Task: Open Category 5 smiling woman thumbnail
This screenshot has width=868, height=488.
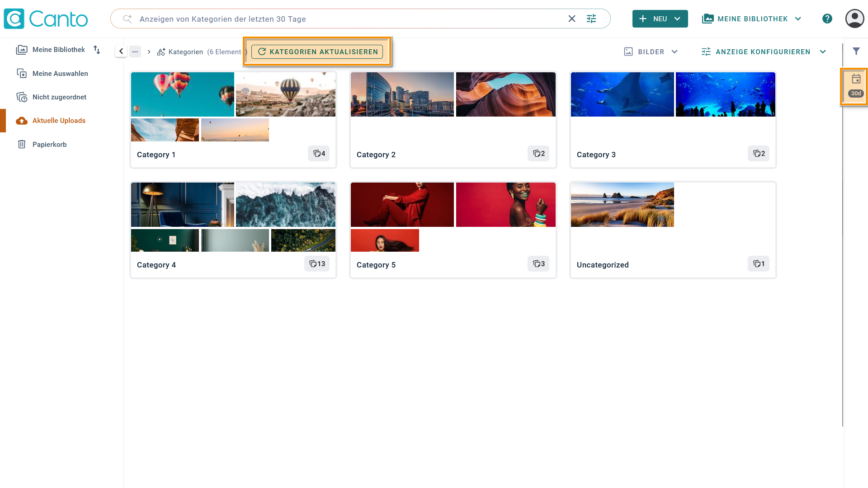Action: coord(506,205)
